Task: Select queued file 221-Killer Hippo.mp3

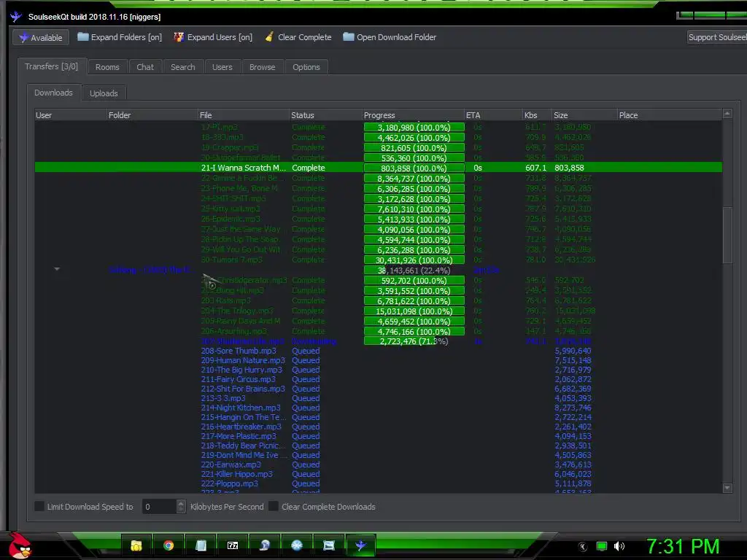Action: point(237,474)
